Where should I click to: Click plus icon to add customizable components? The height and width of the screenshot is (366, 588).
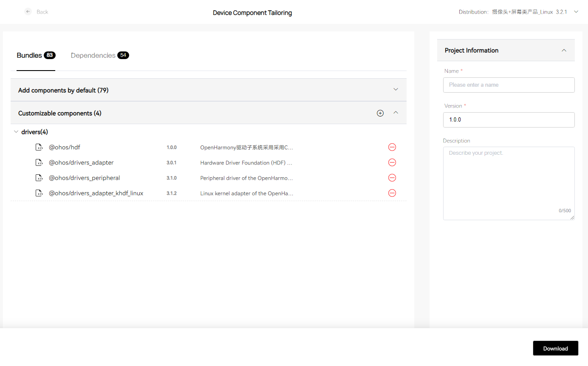coord(380,113)
